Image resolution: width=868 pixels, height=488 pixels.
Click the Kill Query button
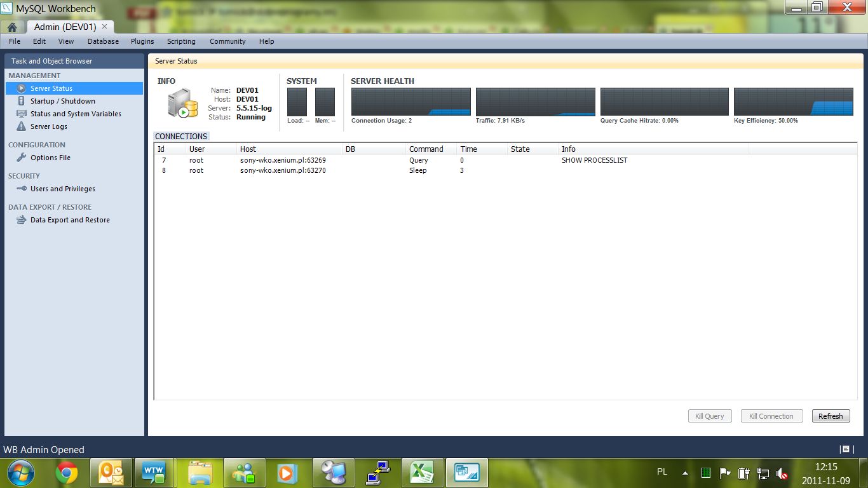(x=710, y=416)
